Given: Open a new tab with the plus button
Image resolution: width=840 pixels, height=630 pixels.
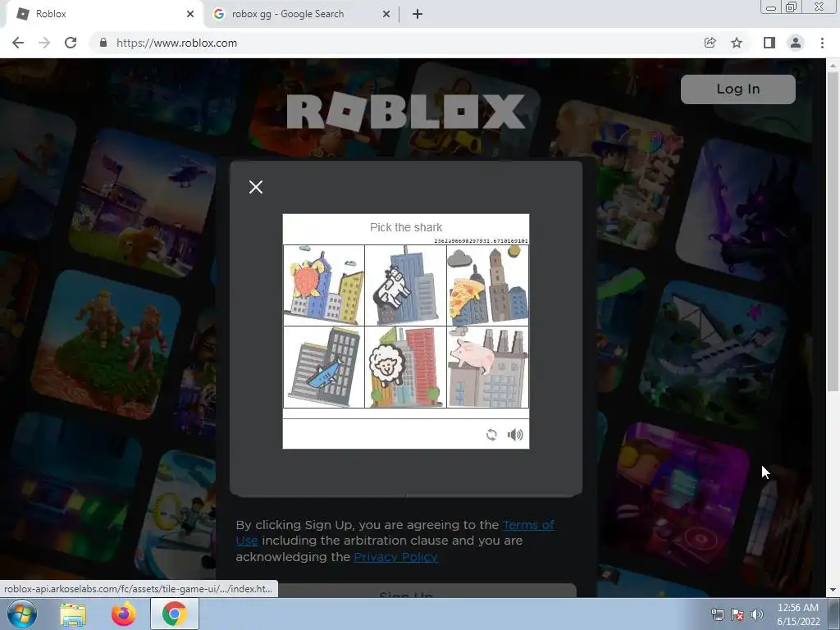Looking at the screenshot, I should tap(418, 14).
